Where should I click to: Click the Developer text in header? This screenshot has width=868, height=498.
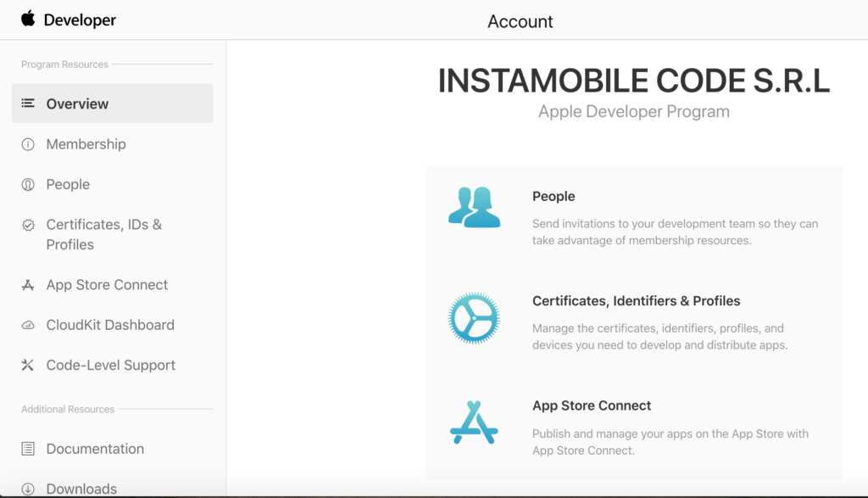coord(80,20)
